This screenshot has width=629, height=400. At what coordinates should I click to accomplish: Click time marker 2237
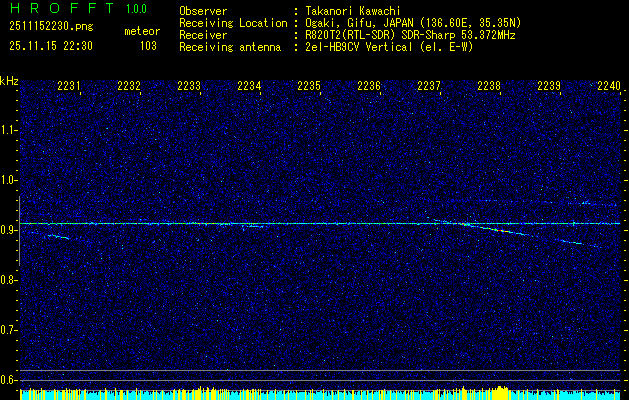coord(429,86)
